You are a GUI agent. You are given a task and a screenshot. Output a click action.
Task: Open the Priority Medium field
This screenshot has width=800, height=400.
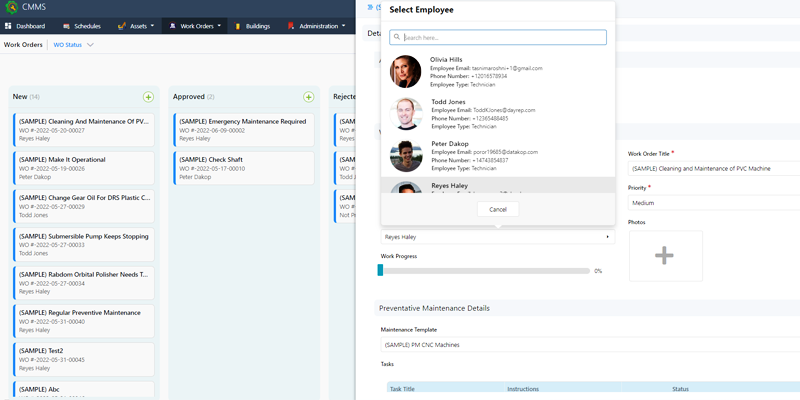[712, 202]
